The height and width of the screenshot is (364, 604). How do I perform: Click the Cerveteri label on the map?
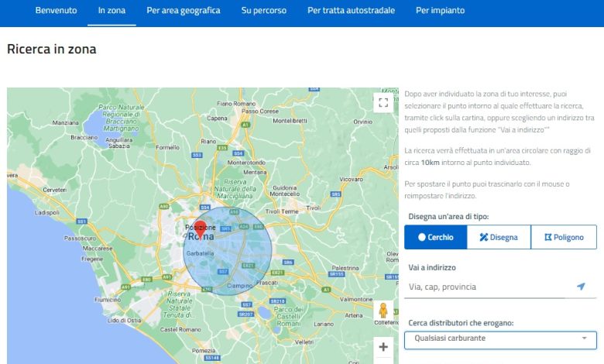click(55, 190)
